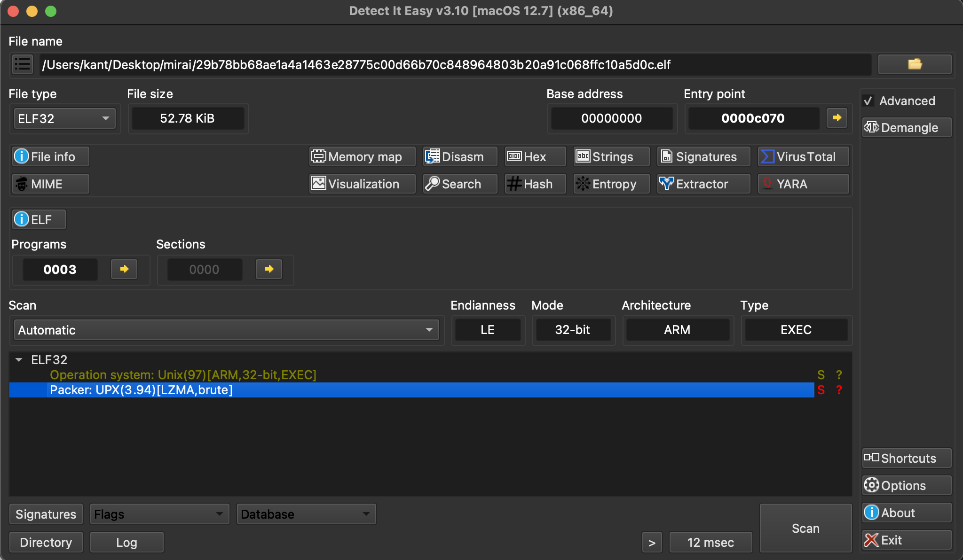Open the recent files list icon
This screenshot has height=560, width=963.
coord(22,64)
